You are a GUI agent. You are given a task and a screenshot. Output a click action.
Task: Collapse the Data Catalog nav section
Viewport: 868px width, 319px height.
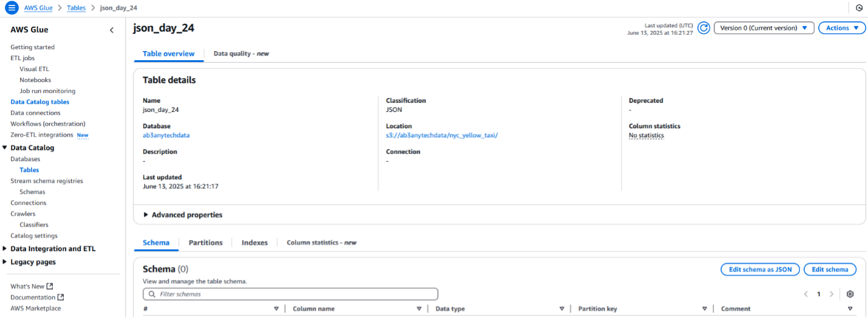tap(5, 148)
